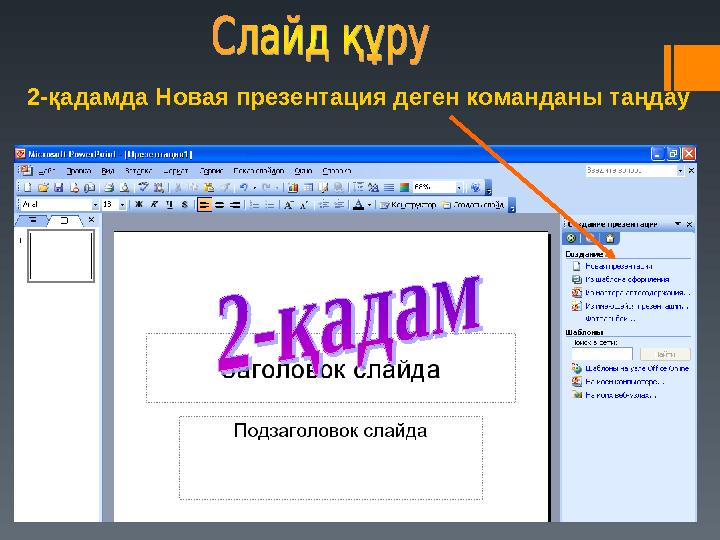Close the Создание презентации task pane
Viewport: 720px width, 540px height.
click(689, 224)
